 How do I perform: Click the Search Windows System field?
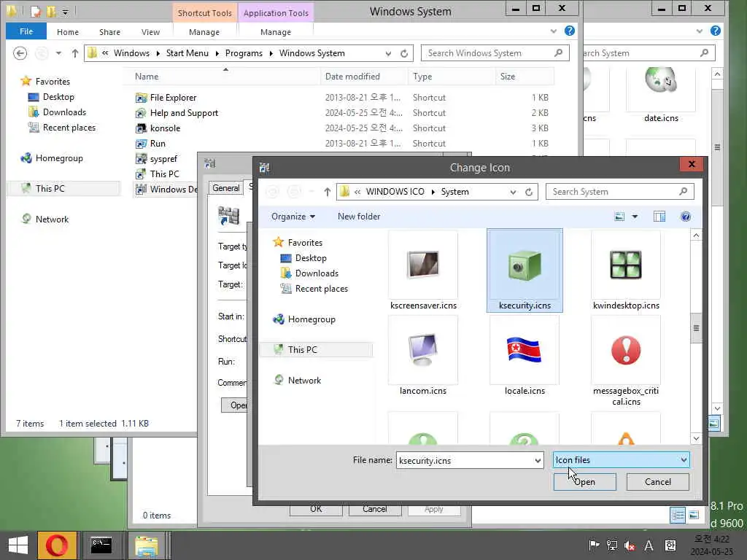pyautogui.click(x=495, y=52)
